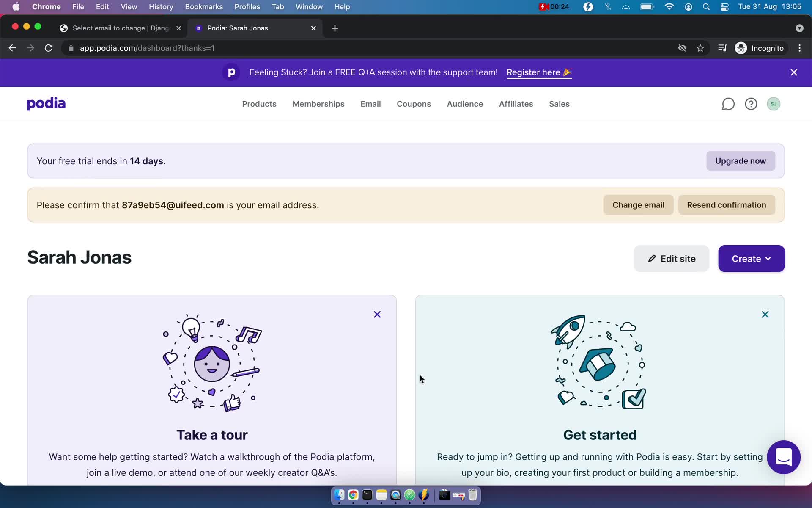Open the Podia messages chat bubble icon
Image resolution: width=812 pixels, height=508 pixels.
coord(728,104)
